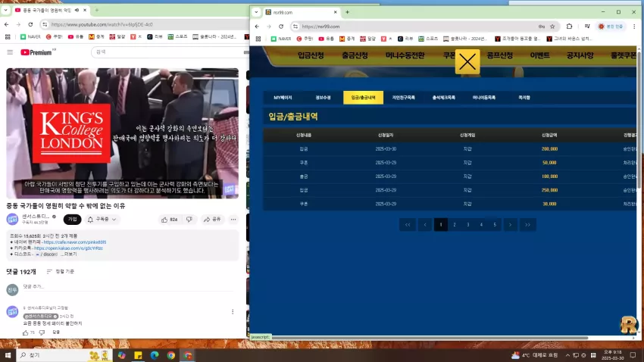
Task: Open 입금신청 in top navigation
Action: tap(311, 55)
